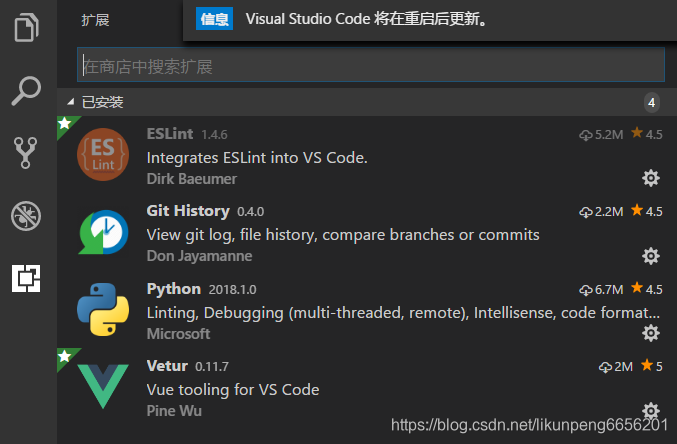Collapse the 已安装 installed section
This screenshot has width=677, height=444.
coord(71,102)
